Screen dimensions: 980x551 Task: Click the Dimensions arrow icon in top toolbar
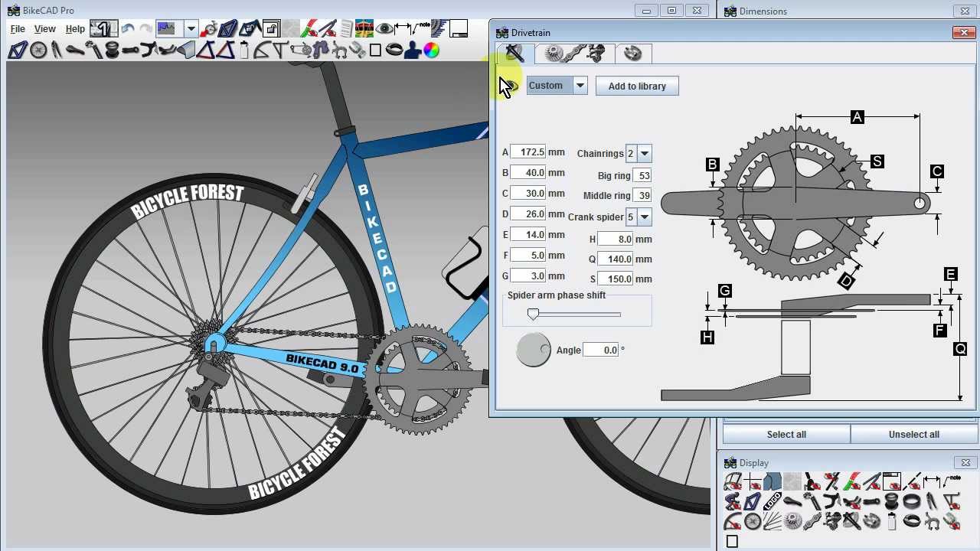[402, 29]
